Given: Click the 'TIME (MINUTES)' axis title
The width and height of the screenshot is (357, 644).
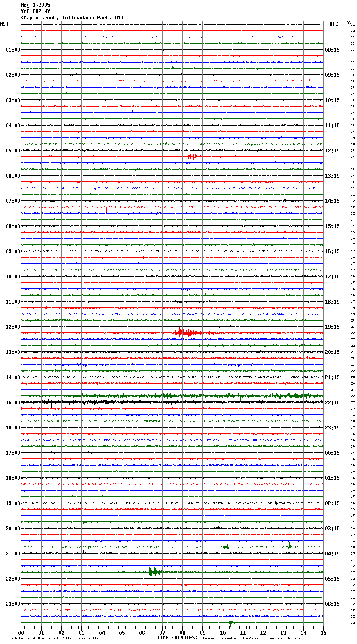Looking at the screenshot, I should pos(177,638).
